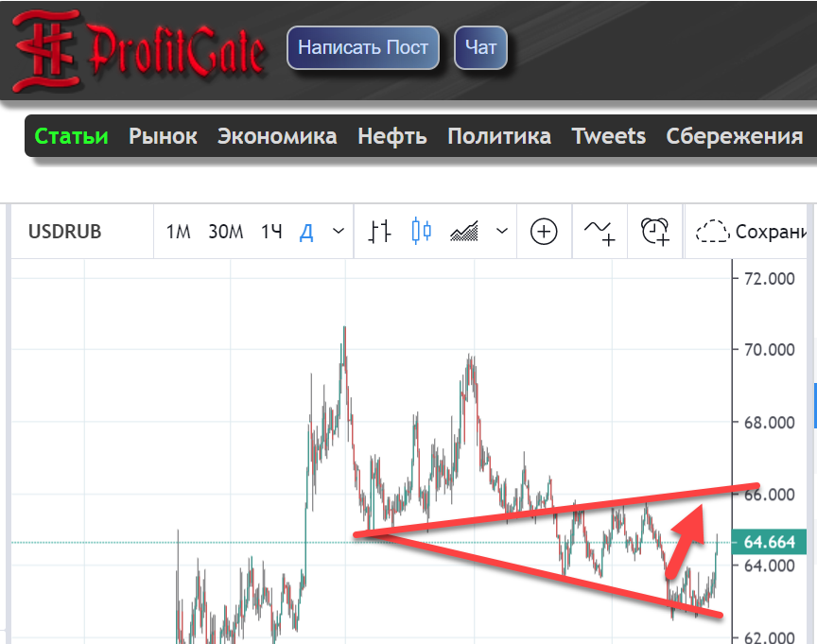Expand the timeframe dropdown arrow

[339, 231]
